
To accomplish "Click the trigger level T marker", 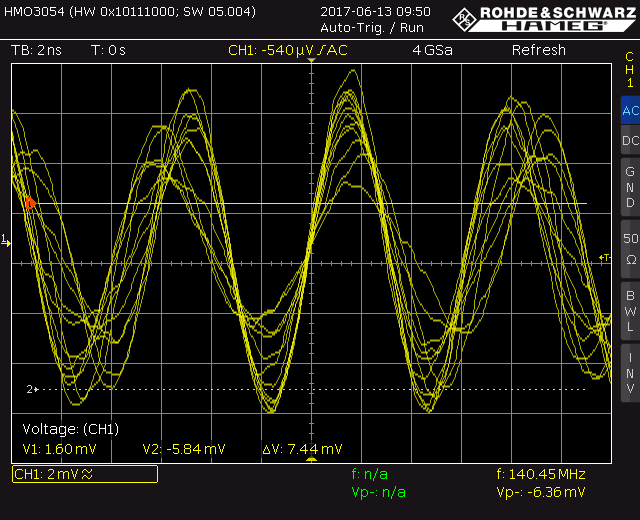I will coord(604,258).
